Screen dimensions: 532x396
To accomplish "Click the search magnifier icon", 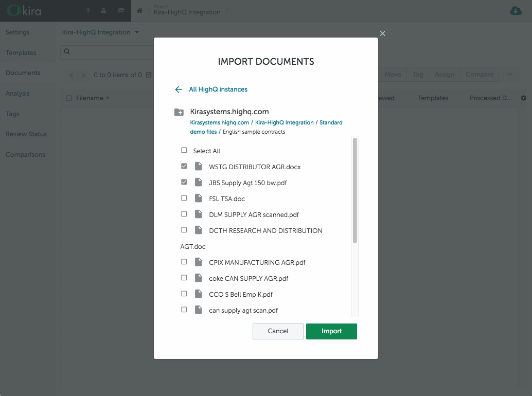I will click(67, 51).
